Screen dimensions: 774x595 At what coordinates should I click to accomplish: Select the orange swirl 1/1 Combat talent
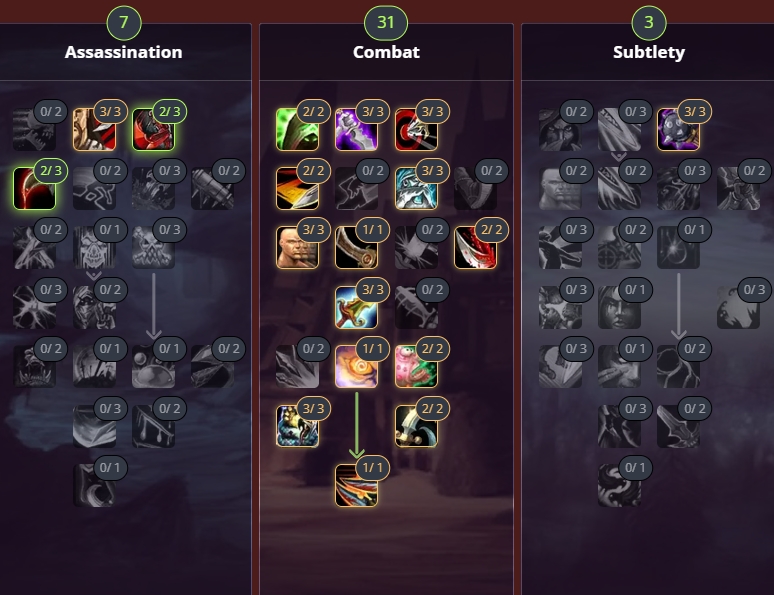click(x=356, y=366)
